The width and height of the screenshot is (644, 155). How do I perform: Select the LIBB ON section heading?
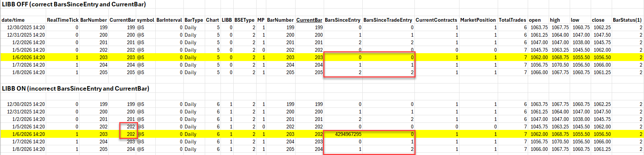click(75, 88)
